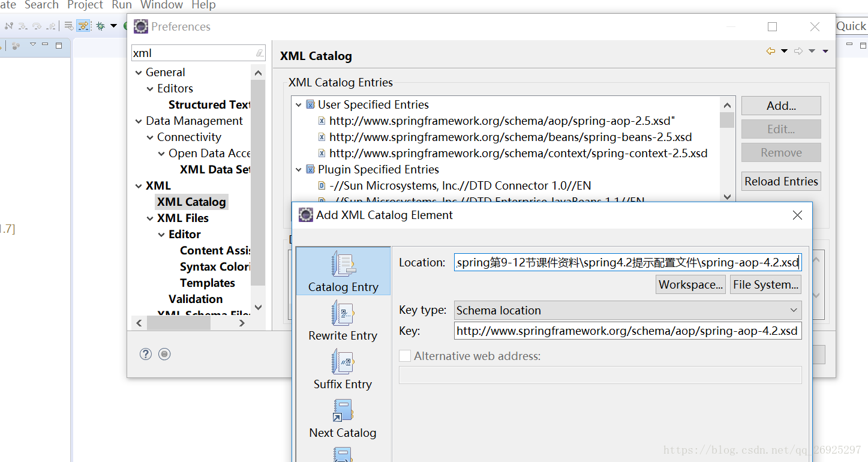This screenshot has height=462, width=868.
Task: Click in the Key input field
Action: [x=627, y=331]
